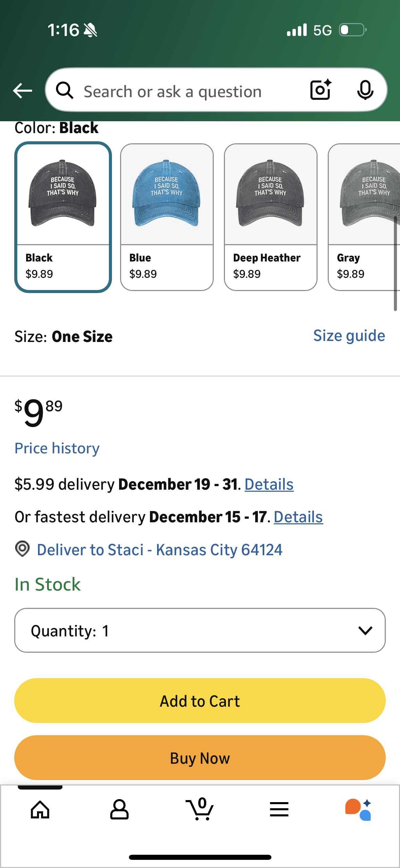Tap the microphone voice search icon
Screen dimensions: 400x868
pyautogui.click(x=365, y=90)
